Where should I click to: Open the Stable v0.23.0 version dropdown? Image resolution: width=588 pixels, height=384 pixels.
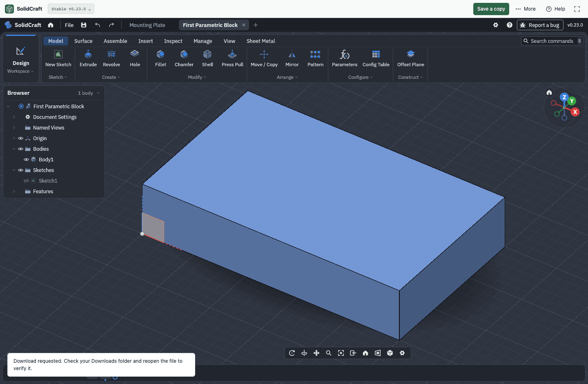pos(71,9)
